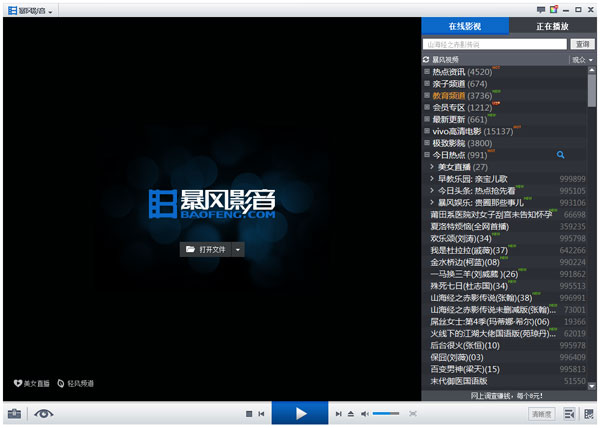Select the 在线影视 tab
600x428 pixels.
coord(465,26)
